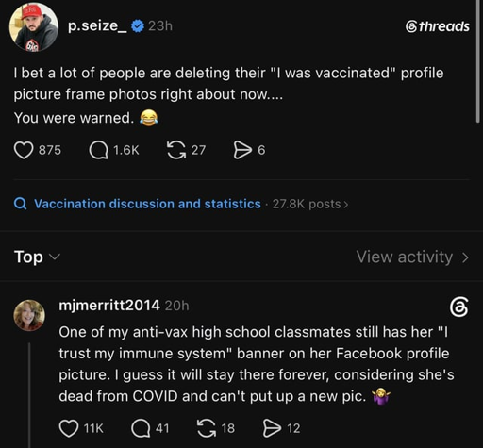Open Vaccination discussion and statistics topic
Viewport: 483px width, 448px height.
point(147,204)
